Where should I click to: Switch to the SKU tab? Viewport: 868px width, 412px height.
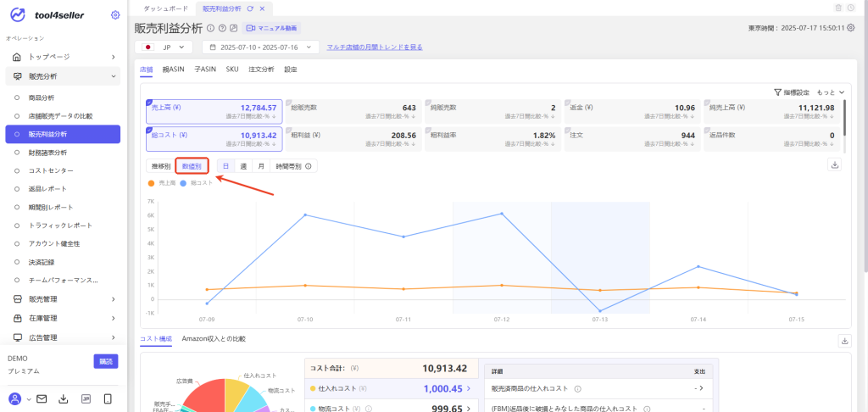[x=232, y=70]
